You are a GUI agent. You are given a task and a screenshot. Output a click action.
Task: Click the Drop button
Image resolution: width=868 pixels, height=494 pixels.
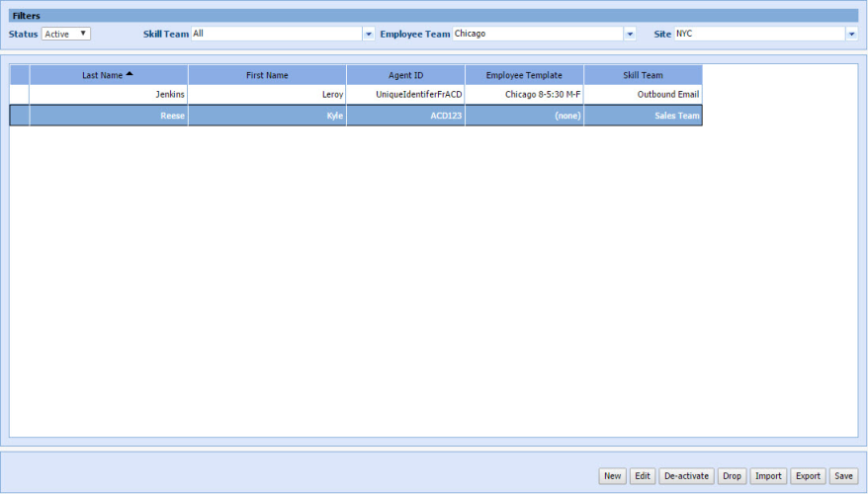click(732, 476)
